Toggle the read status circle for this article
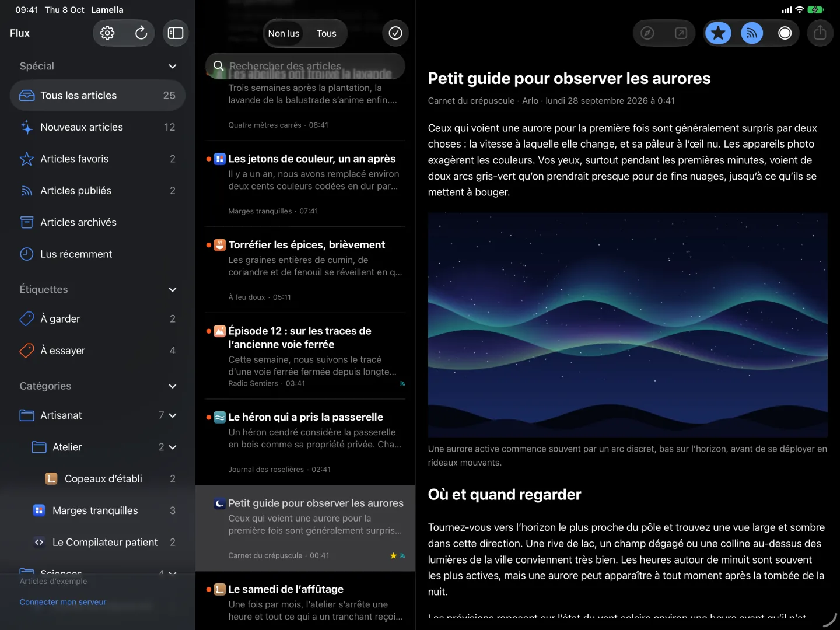The width and height of the screenshot is (840, 630). point(785,33)
